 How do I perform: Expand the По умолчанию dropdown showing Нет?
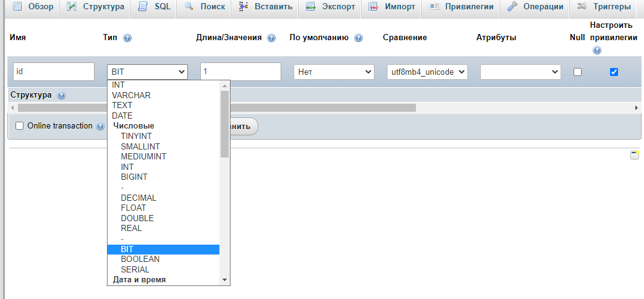coord(334,72)
